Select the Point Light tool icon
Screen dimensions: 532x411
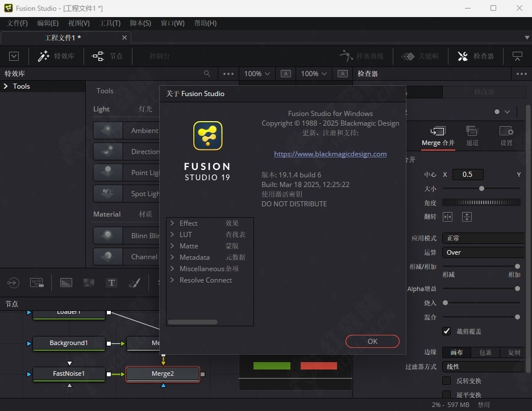click(x=107, y=172)
